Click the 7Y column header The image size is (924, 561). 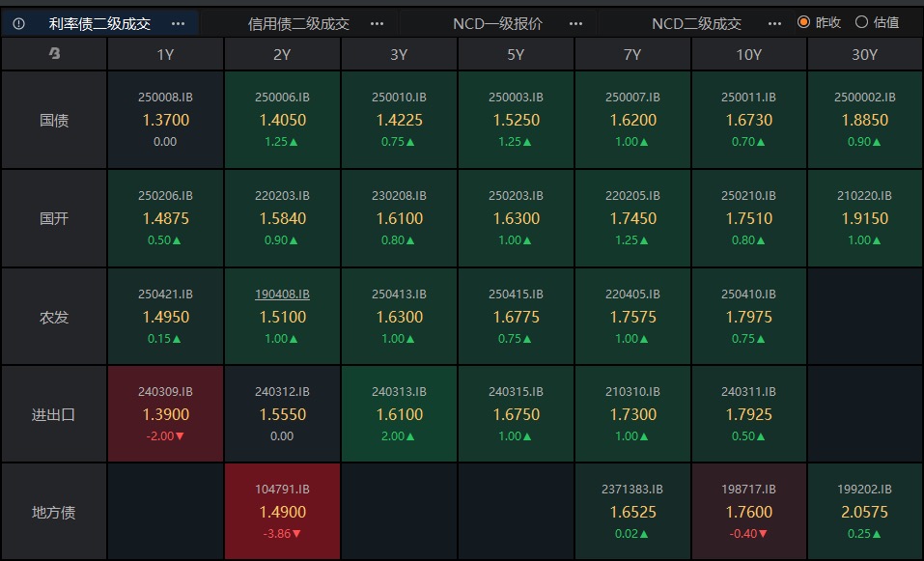(632, 54)
